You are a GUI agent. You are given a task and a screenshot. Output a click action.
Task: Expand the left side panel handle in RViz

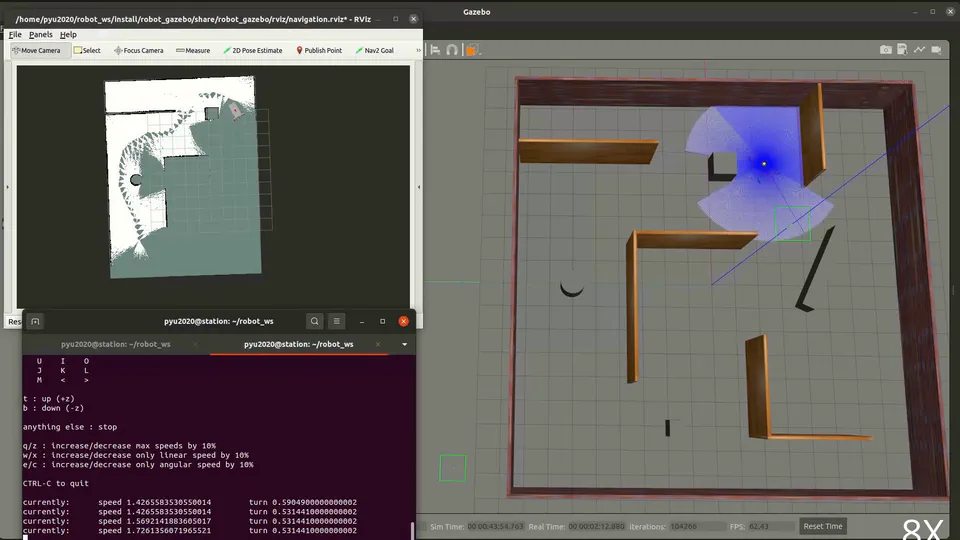(x=7, y=187)
